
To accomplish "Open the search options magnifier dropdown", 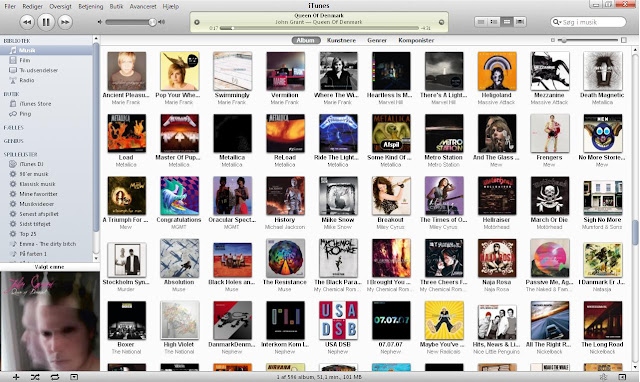I will [556, 22].
